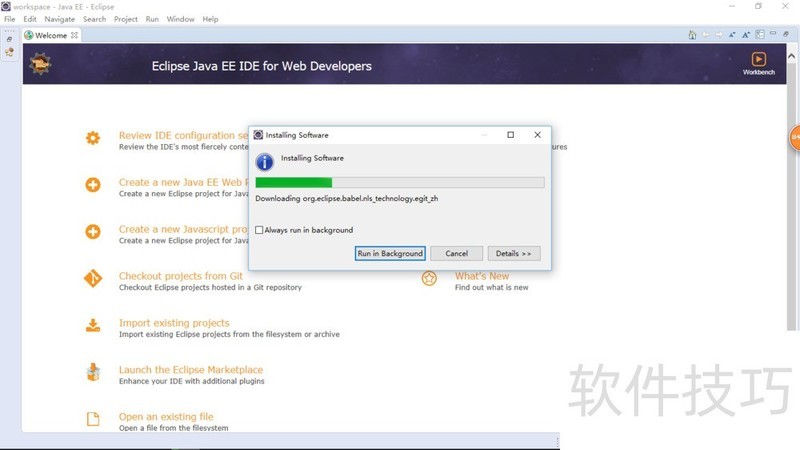Viewport: 800px width, 450px height.
Task: Click the Eclipse gear logo in banner
Action: coord(40,64)
